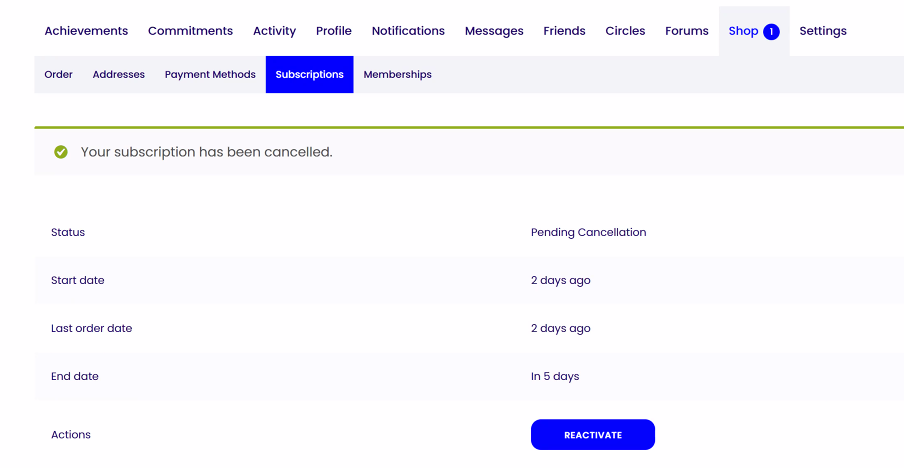Open the Order sub-tab
Image resolution: width=904 pixels, height=468 pixels.
tap(59, 75)
